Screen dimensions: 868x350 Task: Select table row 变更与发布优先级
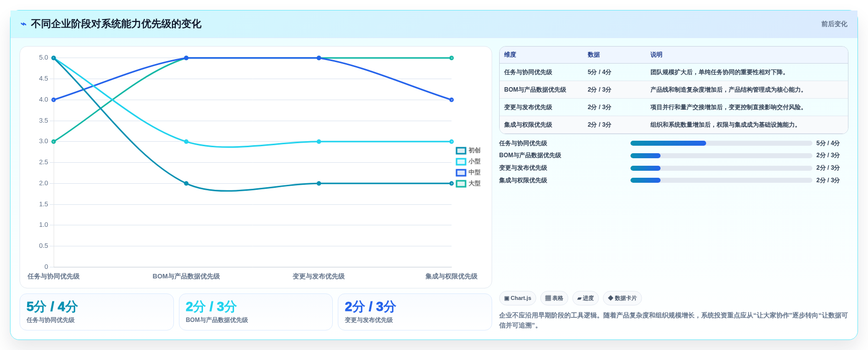pyautogui.click(x=674, y=107)
